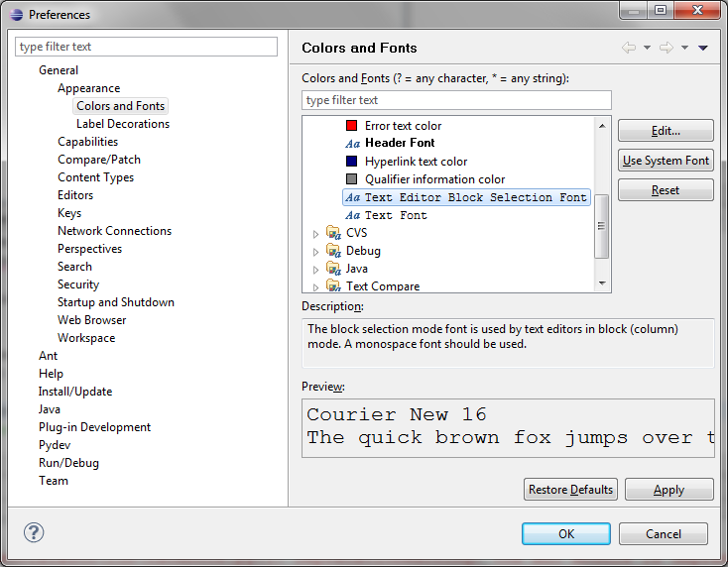Click the Eclipse icon in title bar

tap(16, 15)
